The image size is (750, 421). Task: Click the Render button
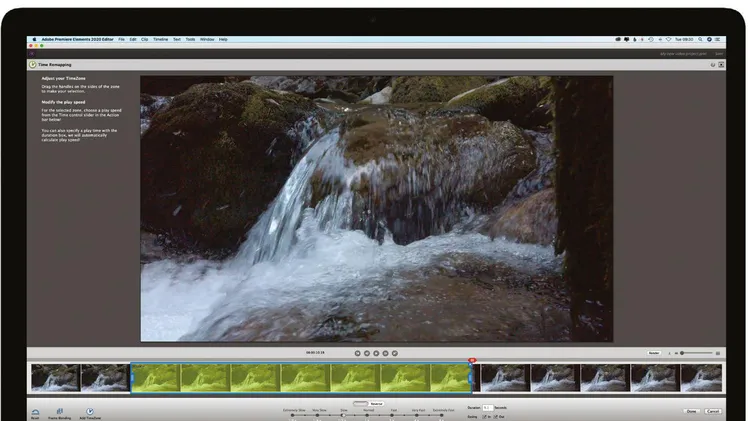(x=654, y=353)
